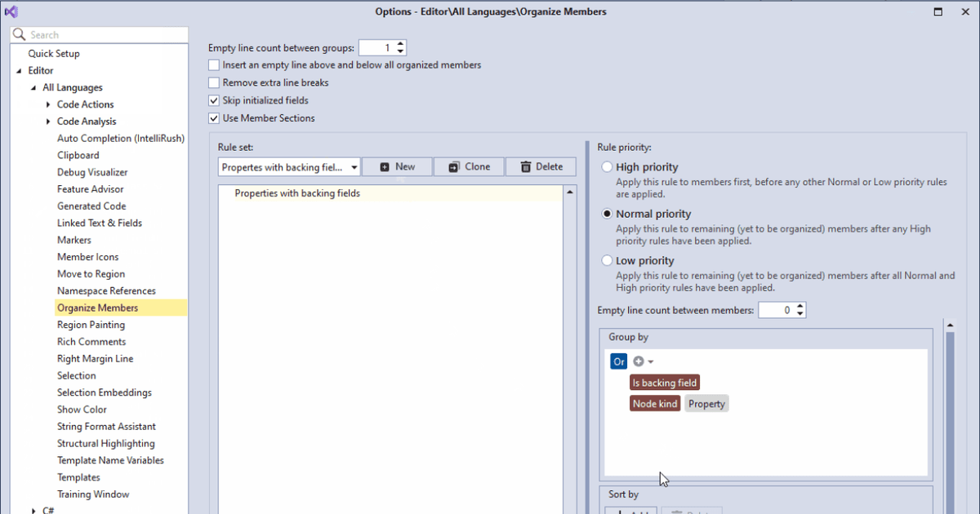
Task: Uncheck Skip initialized fields
Action: 214,101
